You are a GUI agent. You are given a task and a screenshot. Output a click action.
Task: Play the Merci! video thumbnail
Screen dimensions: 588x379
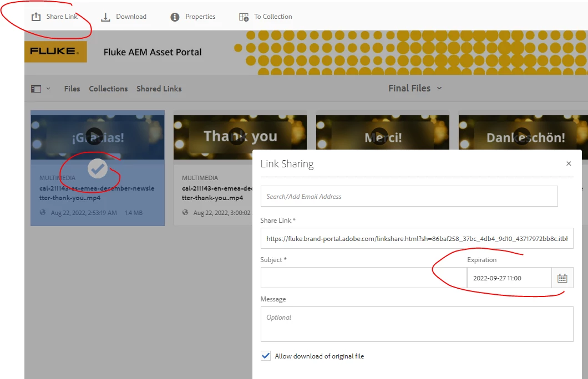coord(379,137)
